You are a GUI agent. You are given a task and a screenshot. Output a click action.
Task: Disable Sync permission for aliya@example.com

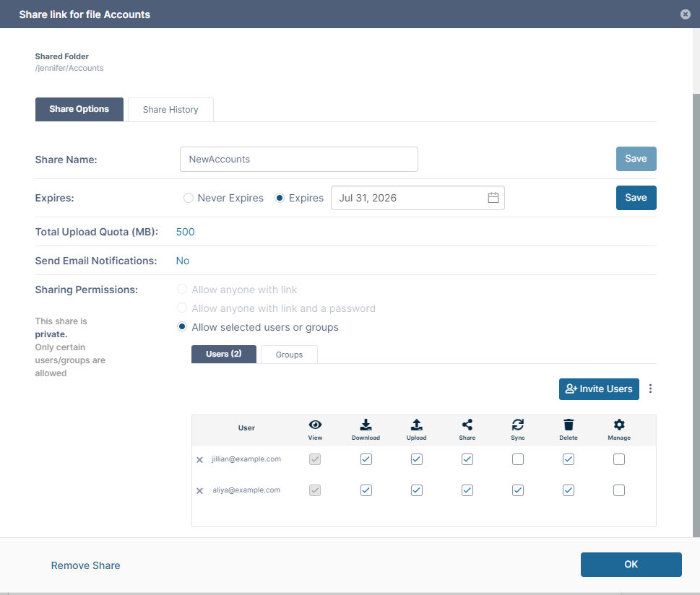(x=518, y=490)
